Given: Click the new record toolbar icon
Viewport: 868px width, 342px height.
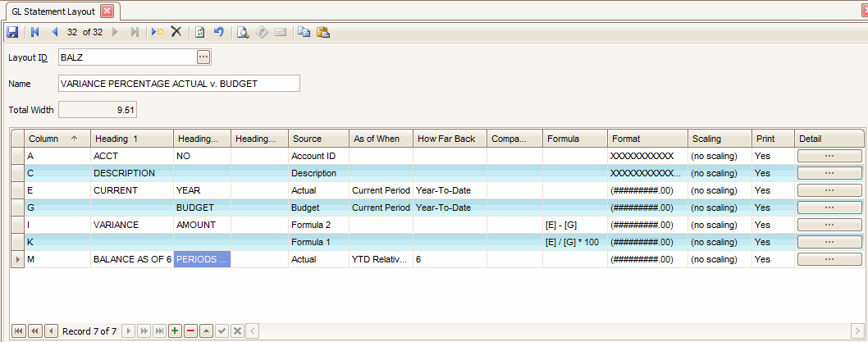Looking at the screenshot, I should tap(157, 33).
